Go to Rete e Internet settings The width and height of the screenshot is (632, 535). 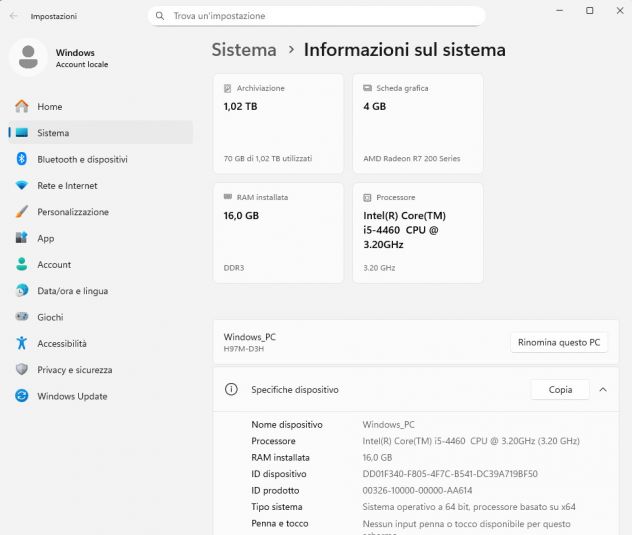pyautogui.click(x=101, y=185)
